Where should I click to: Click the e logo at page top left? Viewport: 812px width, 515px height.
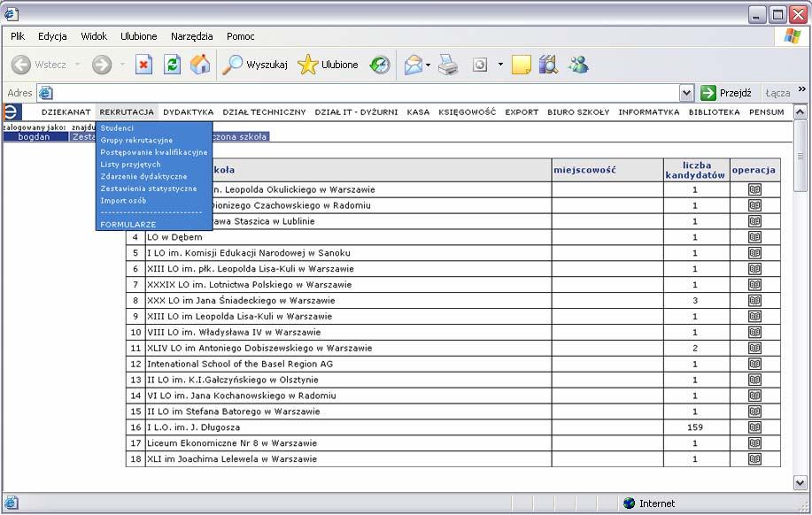tap(12, 111)
